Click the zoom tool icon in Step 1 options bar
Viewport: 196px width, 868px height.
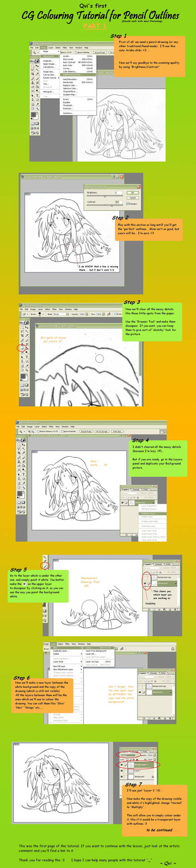(x=35, y=52)
